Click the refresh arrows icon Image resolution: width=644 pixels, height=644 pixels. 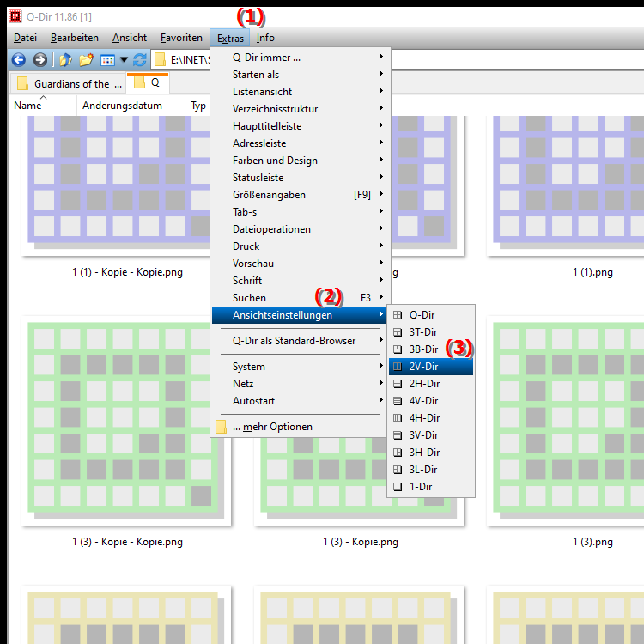140,60
